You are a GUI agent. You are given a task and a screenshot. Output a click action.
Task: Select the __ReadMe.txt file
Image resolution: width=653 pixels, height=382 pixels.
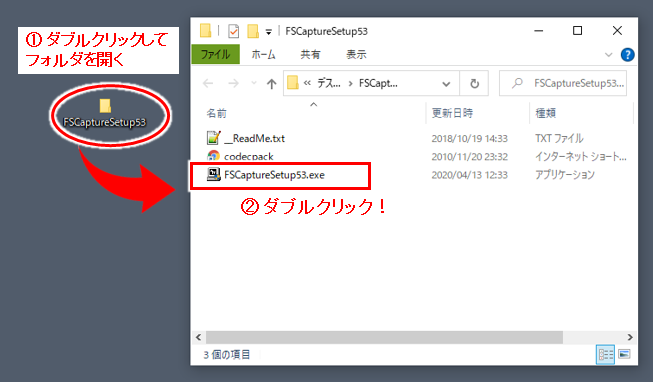(x=246, y=138)
